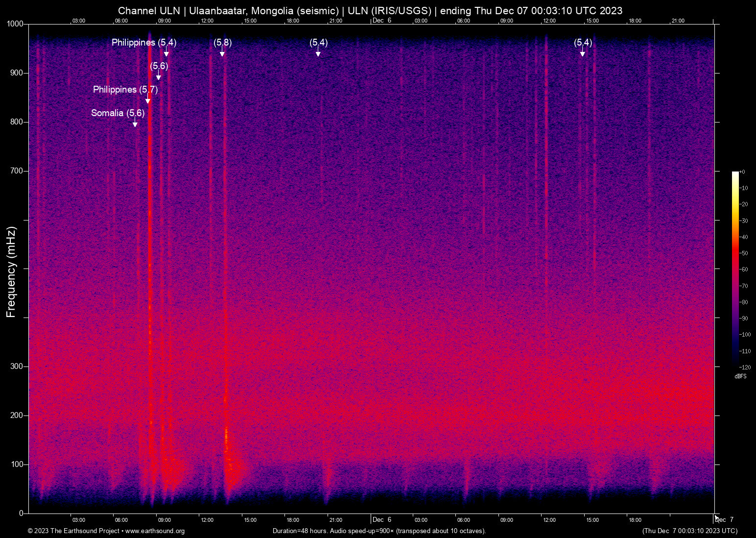Click the "-50" color scale value
Image resolution: width=756 pixels, height=538 pixels.
click(x=744, y=253)
